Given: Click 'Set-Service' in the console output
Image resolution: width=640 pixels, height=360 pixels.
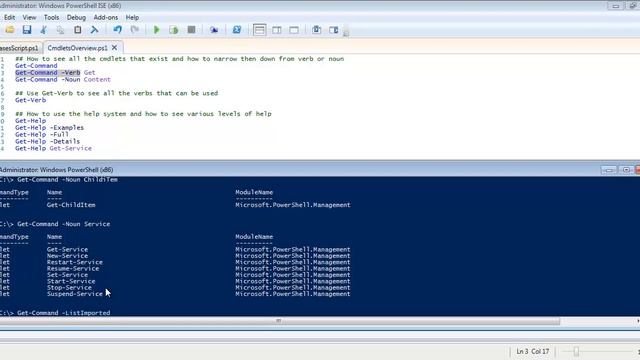Looking at the screenshot, I should pos(67,275).
